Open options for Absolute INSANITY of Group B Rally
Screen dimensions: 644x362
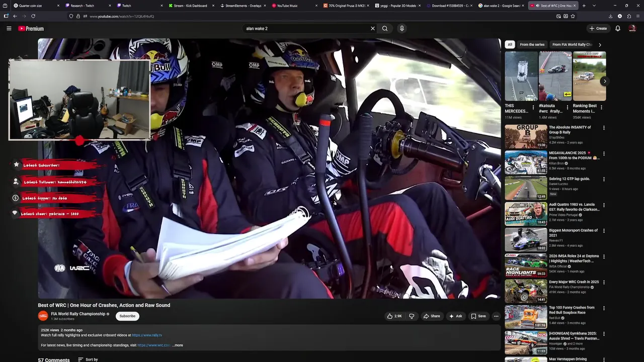604,128
